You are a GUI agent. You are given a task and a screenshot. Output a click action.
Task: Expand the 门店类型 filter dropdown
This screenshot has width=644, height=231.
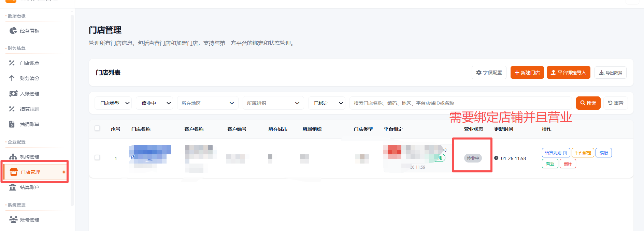point(113,103)
